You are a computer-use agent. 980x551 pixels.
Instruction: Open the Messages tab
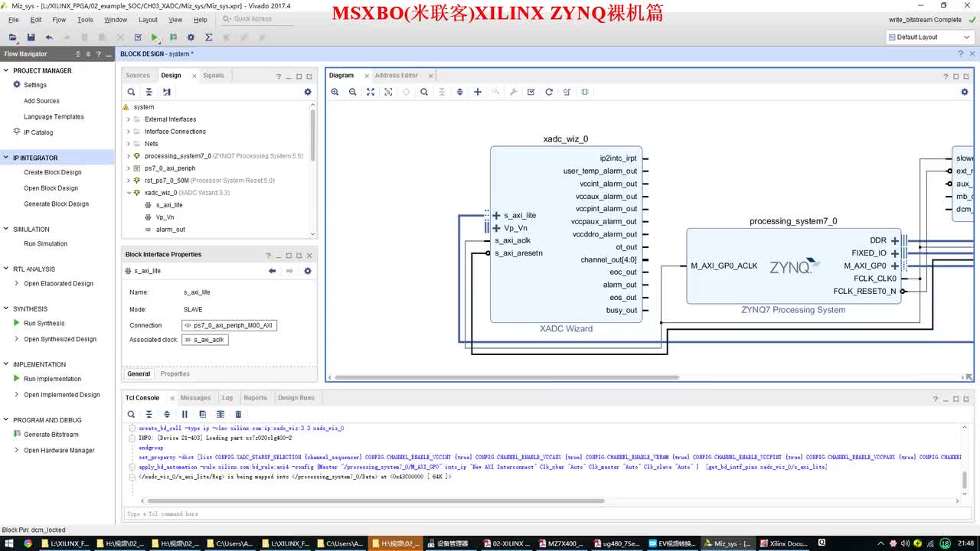[x=195, y=398]
